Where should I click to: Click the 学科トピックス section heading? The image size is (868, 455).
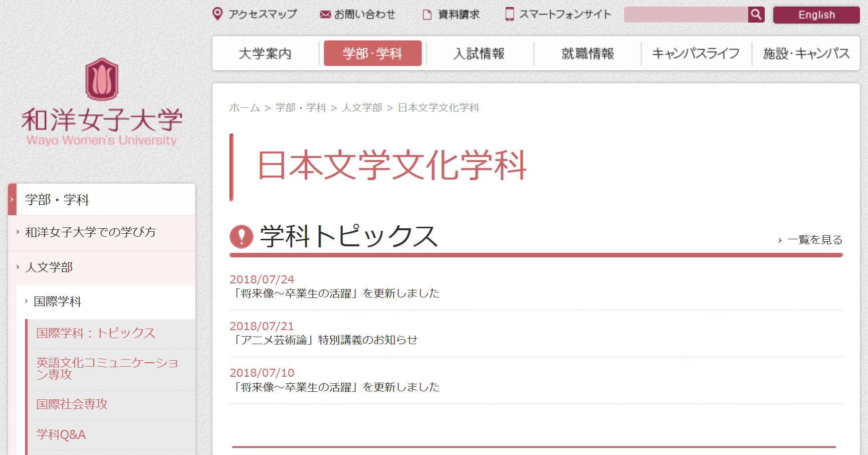[x=349, y=236]
